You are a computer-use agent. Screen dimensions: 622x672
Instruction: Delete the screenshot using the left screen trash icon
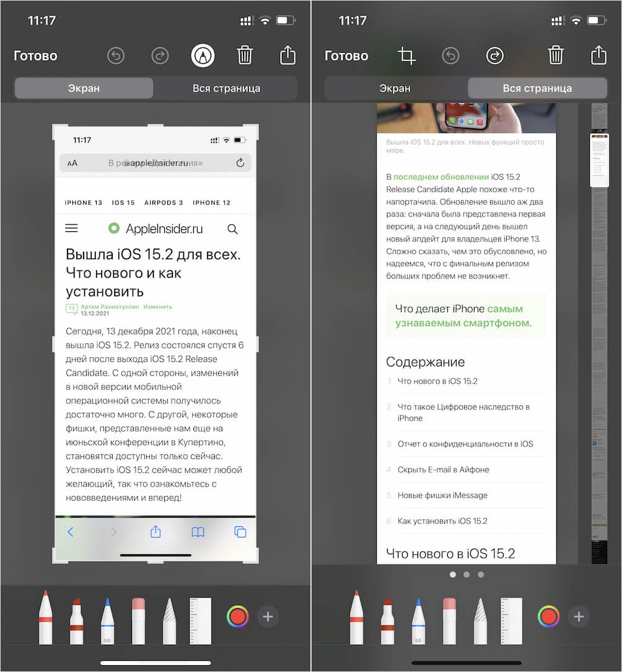coord(245,56)
